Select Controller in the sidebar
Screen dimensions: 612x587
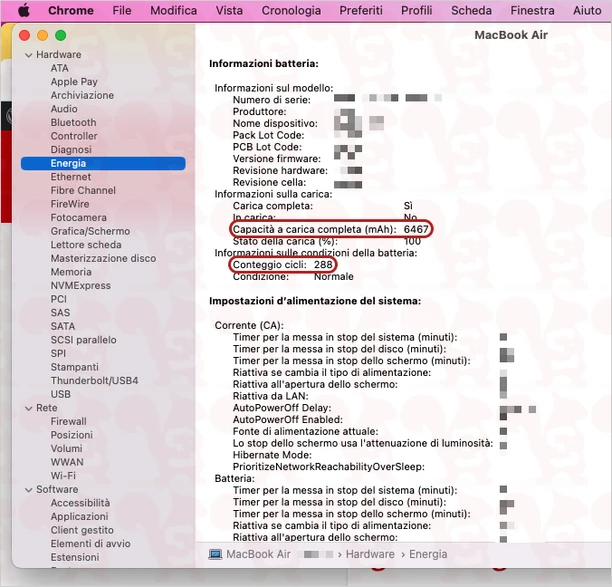tap(74, 136)
